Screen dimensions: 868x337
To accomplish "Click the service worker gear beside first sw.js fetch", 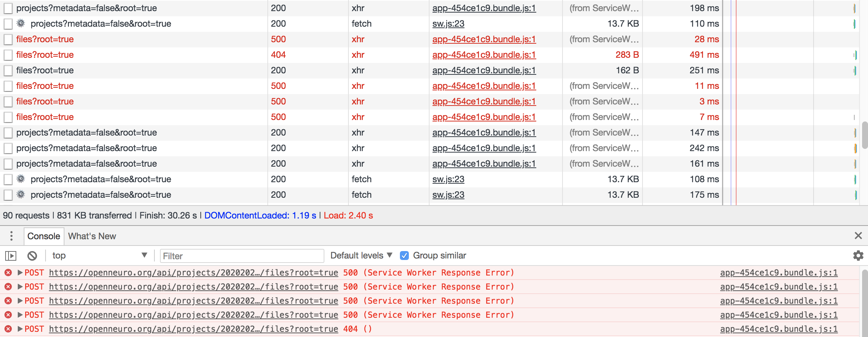I will [x=21, y=23].
